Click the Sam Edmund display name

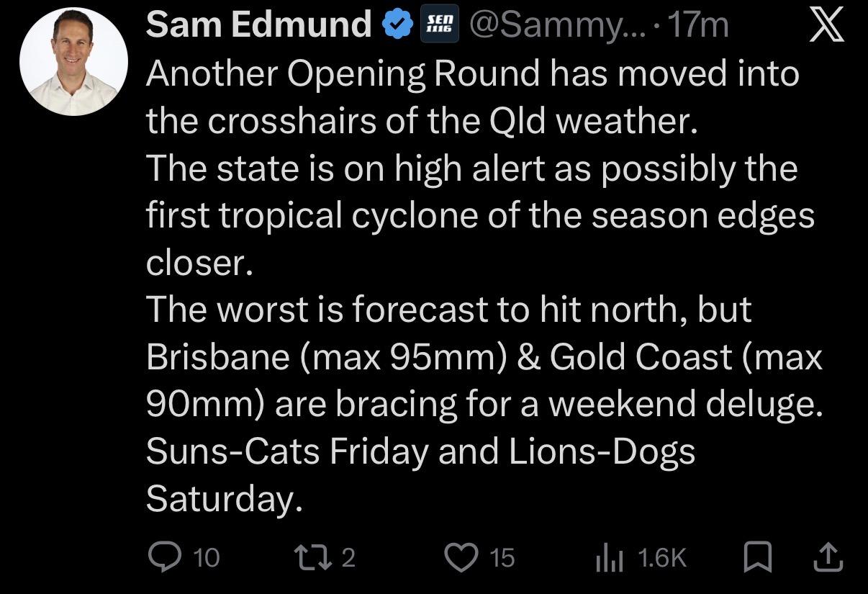[x=258, y=27]
